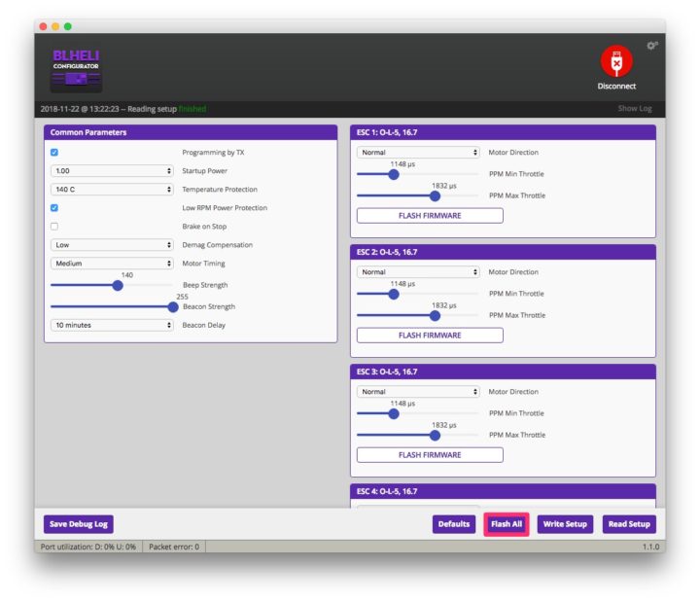Select Beacon Delay dropdown
The height and width of the screenshot is (602, 700).
(112, 325)
